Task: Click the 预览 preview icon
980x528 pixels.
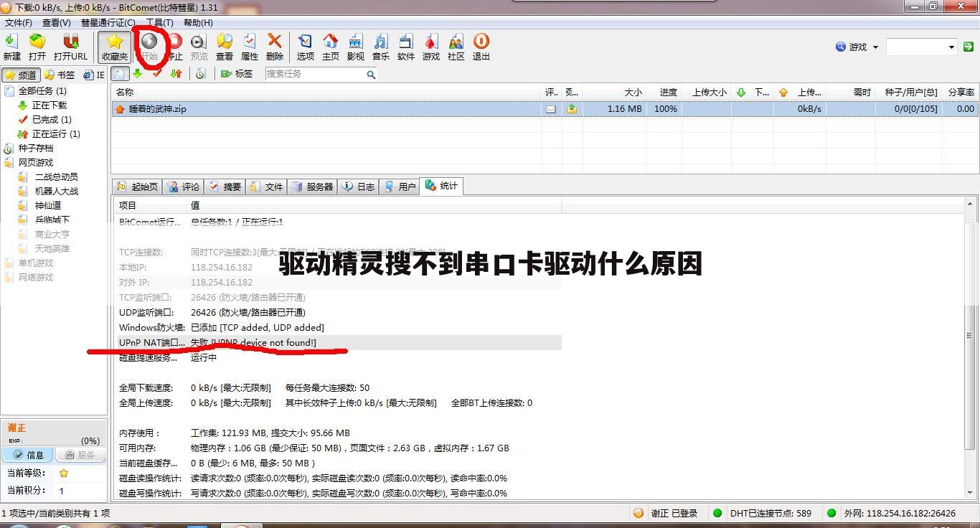Action: pos(199,47)
